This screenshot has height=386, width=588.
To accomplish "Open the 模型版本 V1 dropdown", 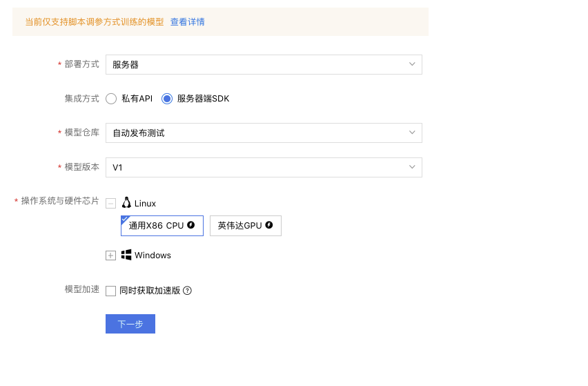I will pos(264,167).
